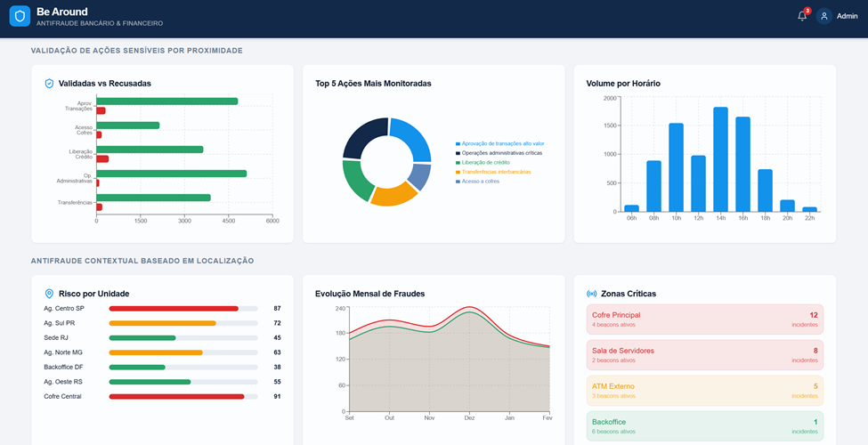This screenshot has width=868, height=445.
Task: Click the Be Around title text
Action: click(x=62, y=12)
